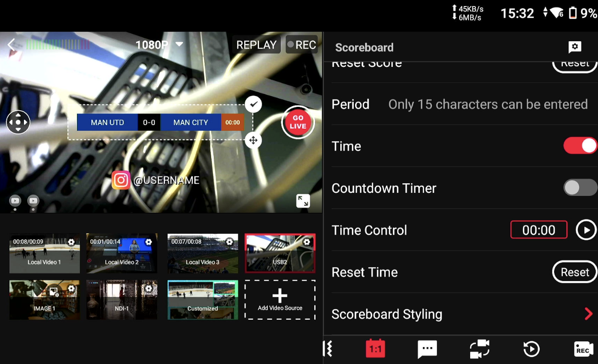Select the scoreboard 1:1 tab icon
598x364 pixels.
click(x=375, y=348)
